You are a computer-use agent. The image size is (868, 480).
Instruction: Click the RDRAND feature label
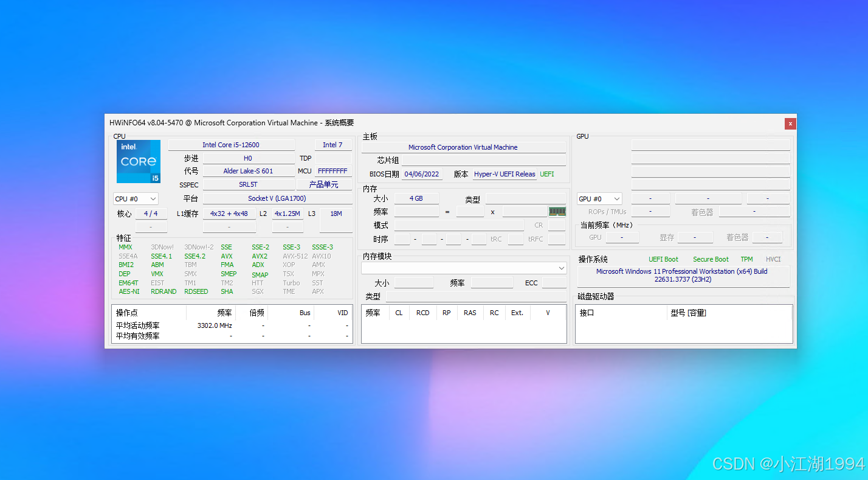point(164,291)
